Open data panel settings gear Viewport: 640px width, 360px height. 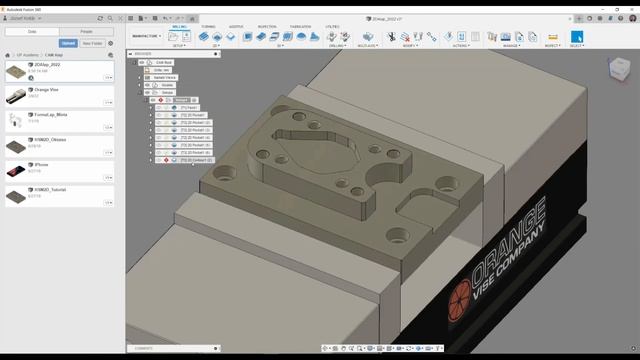[x=111, y=43]
